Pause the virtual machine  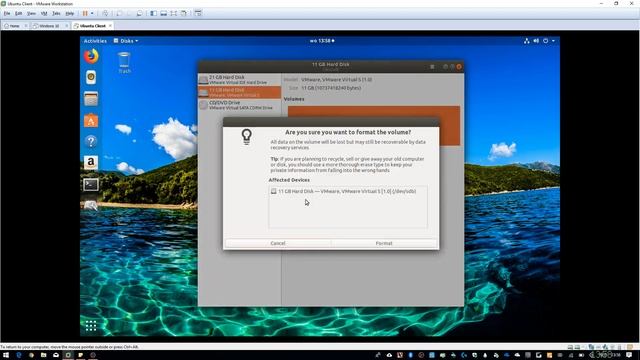pos(85,13)
